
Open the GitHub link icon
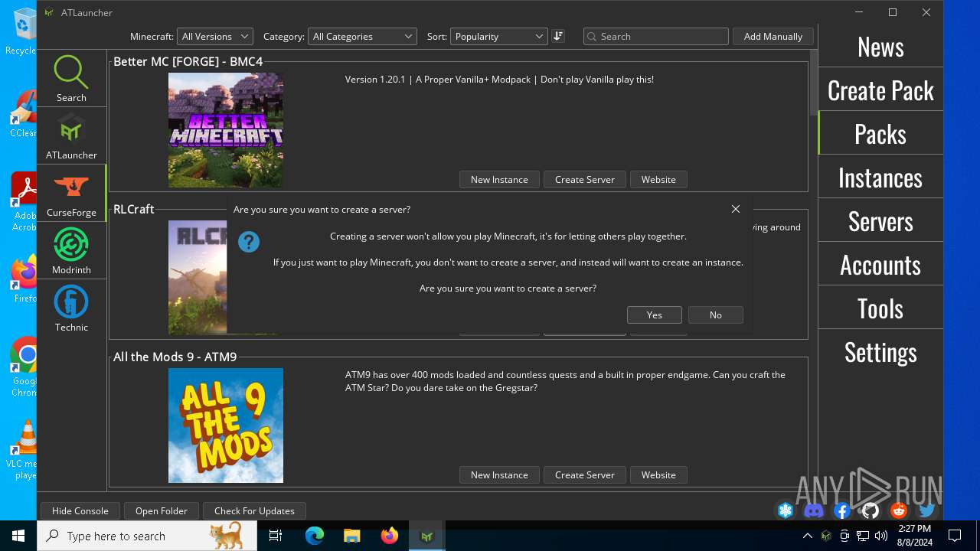click(x=871, y=510)
